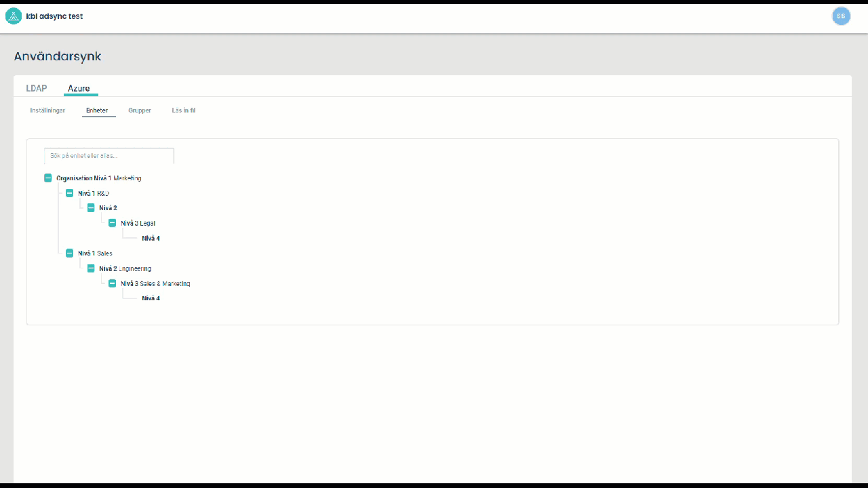The width and height of the screenshot is (868, 488).
Task: Select Nivå 4 under Sales & Marketing
Action: coord(151,298)
